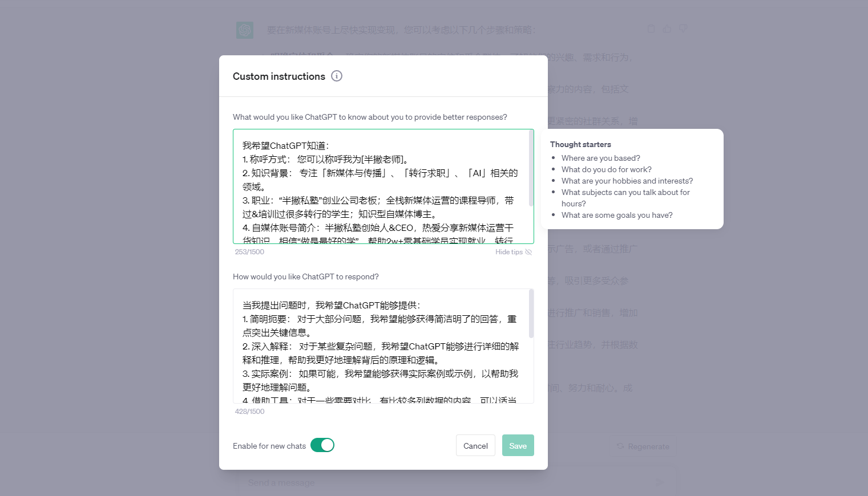
Task: Click the 'Thought starters' heading
Action: [x=580, y=144]
